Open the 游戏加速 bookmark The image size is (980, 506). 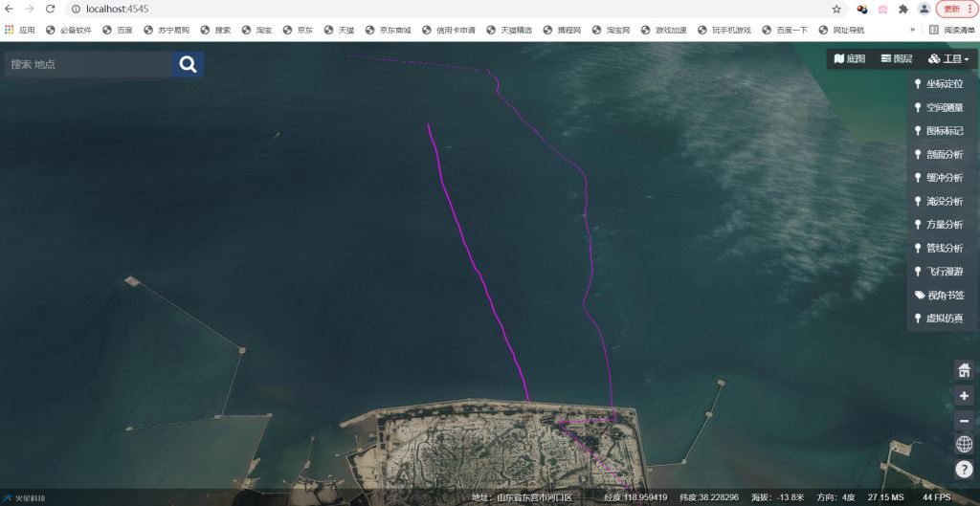(x=666, y=30)
